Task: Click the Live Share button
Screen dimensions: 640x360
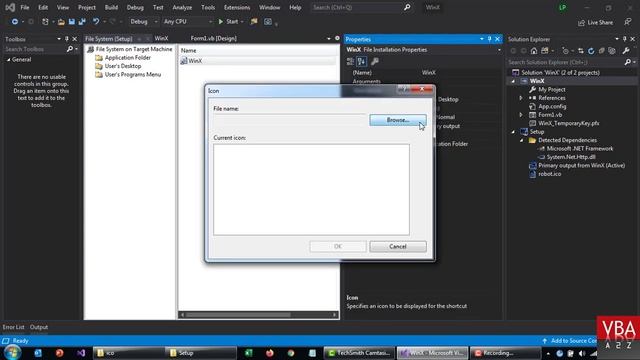Action: click(596, 22)
